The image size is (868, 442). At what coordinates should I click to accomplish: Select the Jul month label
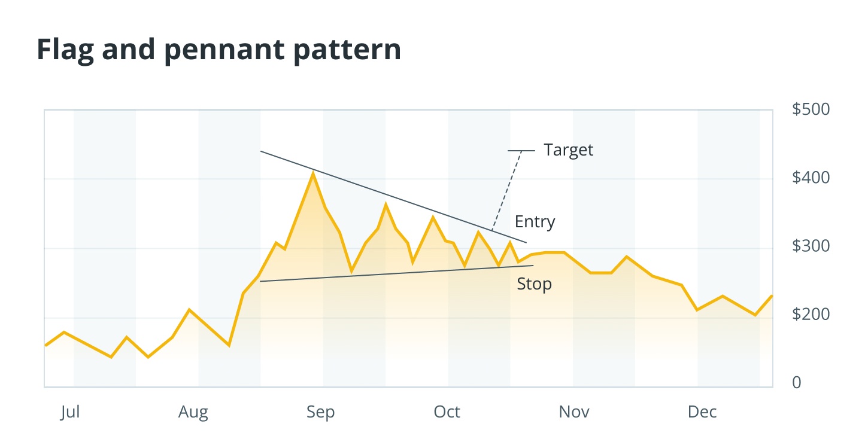pos(70,412)
